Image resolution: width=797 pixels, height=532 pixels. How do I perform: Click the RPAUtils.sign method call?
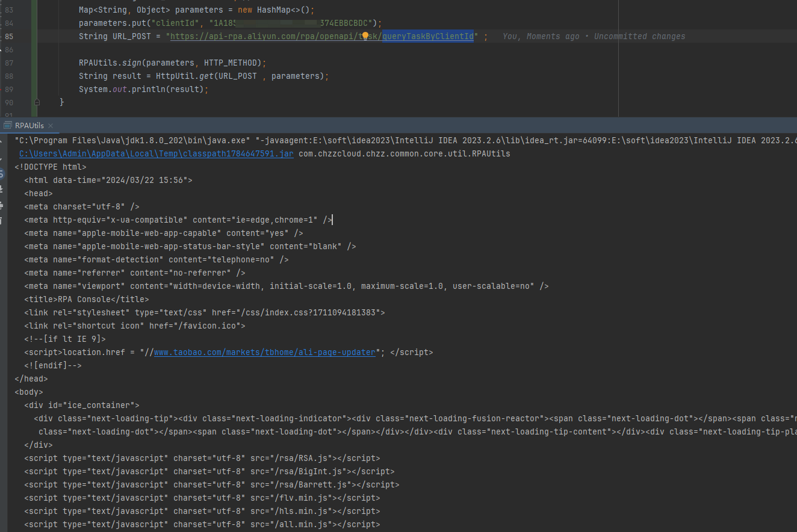tap(110, 63)
